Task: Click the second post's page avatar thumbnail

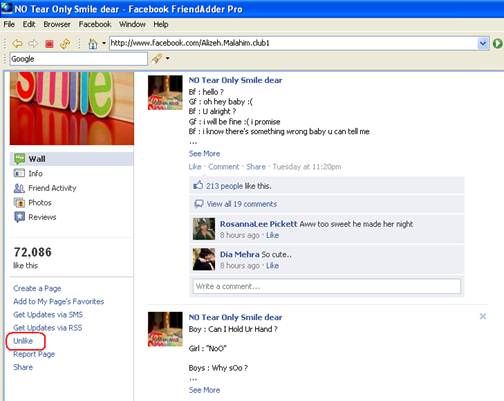Action: click(165, 329)
